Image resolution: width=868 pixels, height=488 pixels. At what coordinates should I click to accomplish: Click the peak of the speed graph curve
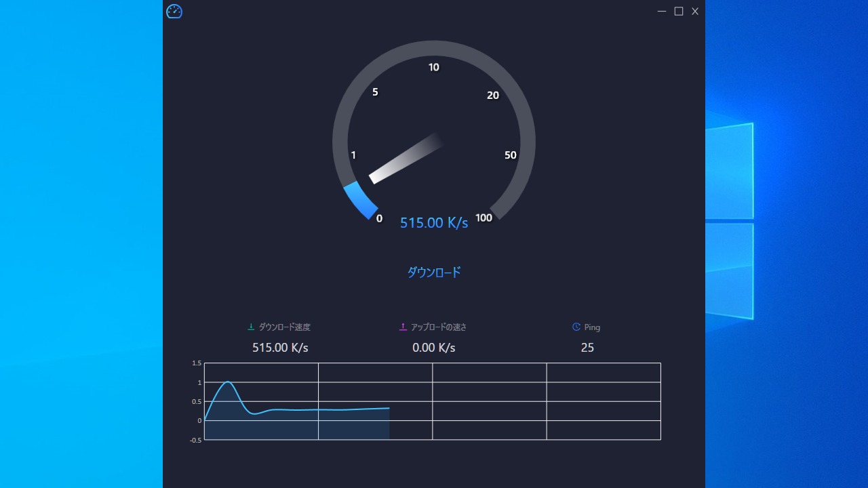point(228,382)
